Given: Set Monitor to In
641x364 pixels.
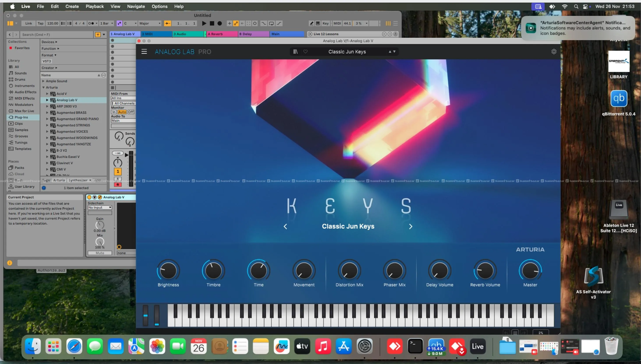Looking at the screenshot, I should click(114, 112).
